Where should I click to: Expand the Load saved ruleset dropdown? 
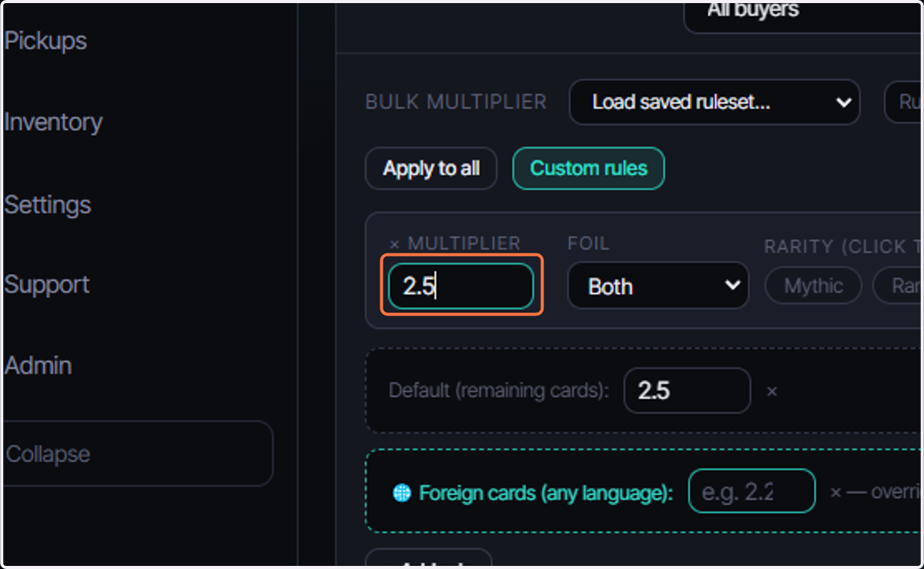(x=715, y=102)
